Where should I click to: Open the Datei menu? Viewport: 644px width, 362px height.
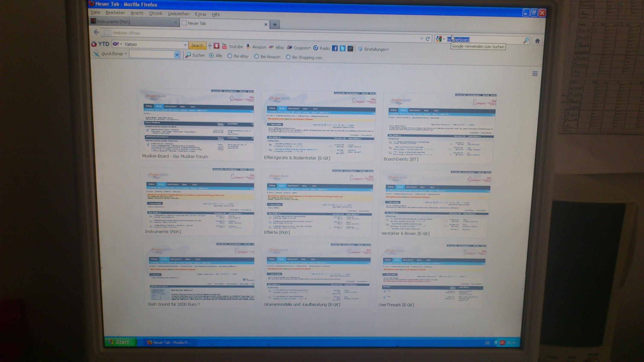[x=95, y=12]
